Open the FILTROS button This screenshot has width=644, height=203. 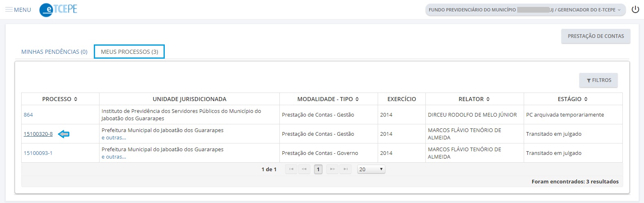pos(599,80)
